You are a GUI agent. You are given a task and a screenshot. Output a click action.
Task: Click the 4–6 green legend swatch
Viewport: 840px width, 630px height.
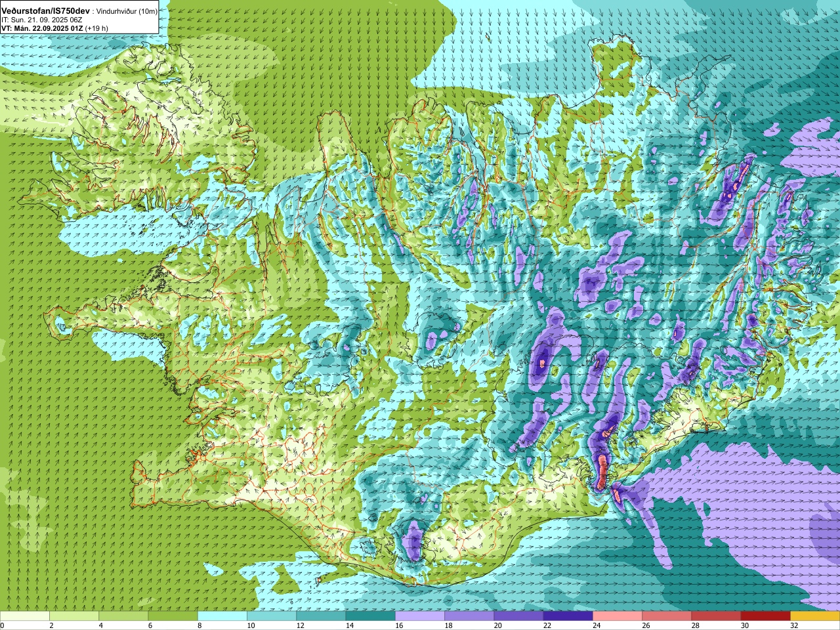(x=123, y=616)
